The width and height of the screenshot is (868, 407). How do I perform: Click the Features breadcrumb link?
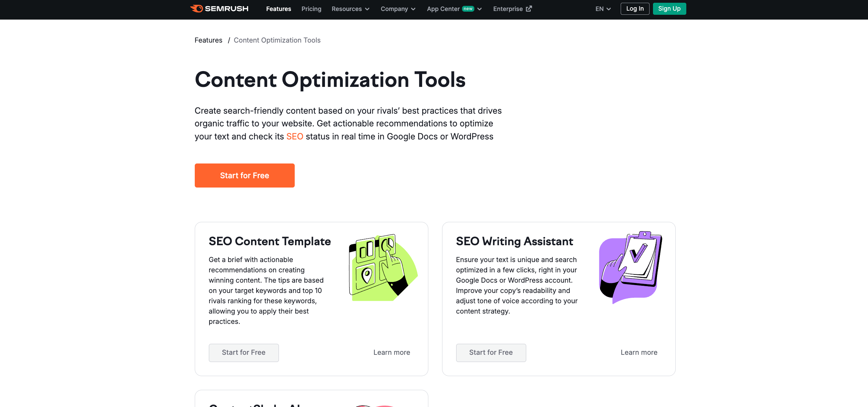click(x=208, y=40)
